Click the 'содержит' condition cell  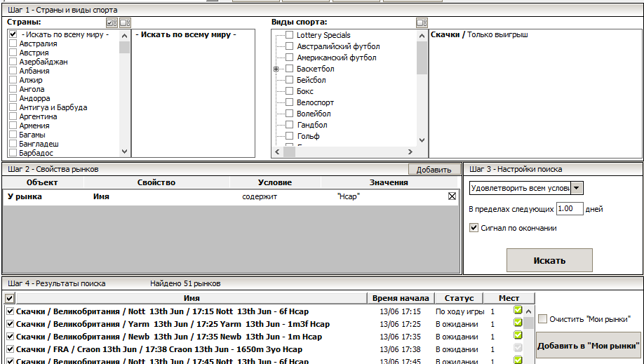click(x=260, y=197)
